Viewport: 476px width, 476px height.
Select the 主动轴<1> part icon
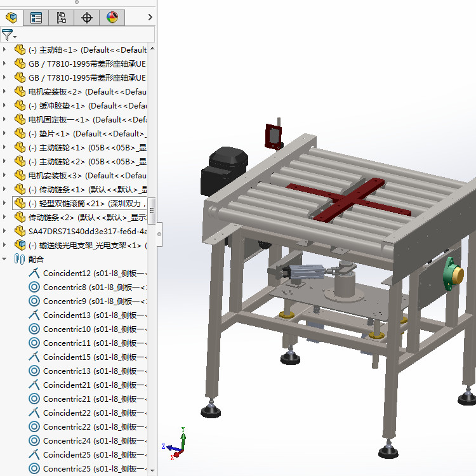[20, 50]
